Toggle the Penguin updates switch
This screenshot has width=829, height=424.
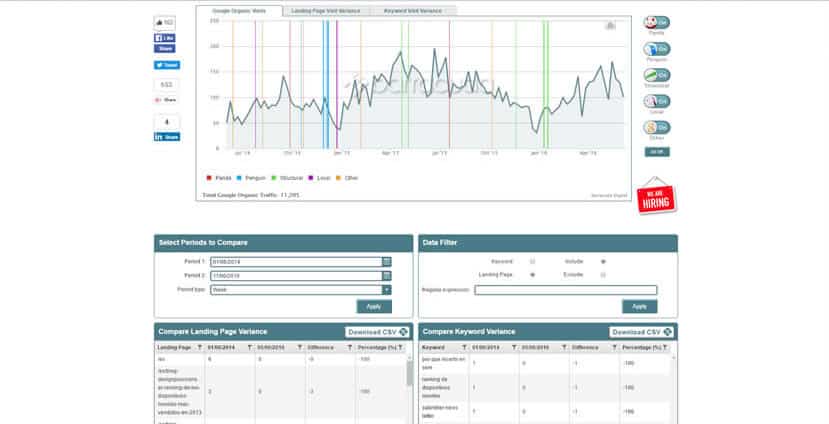[x=657, y=49]
